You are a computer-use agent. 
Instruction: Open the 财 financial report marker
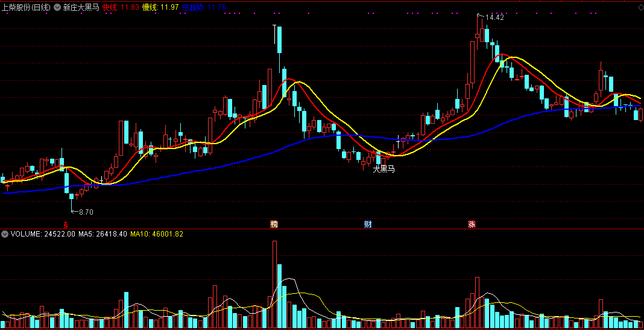pos(368,224)
